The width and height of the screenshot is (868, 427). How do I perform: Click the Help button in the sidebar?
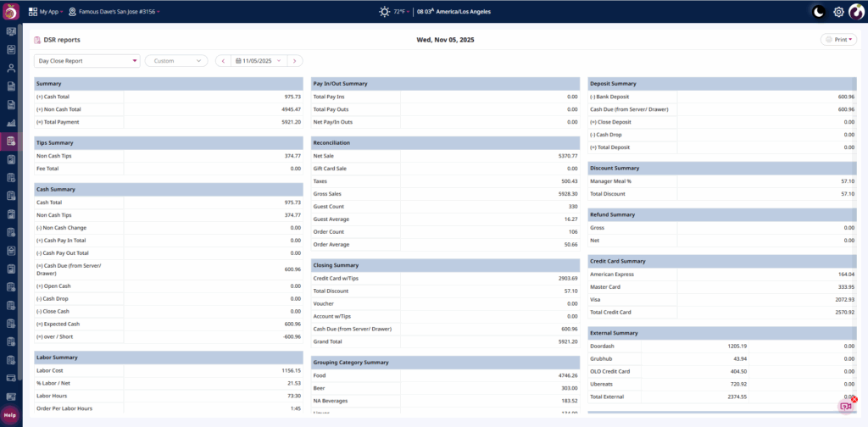(10, 415)
